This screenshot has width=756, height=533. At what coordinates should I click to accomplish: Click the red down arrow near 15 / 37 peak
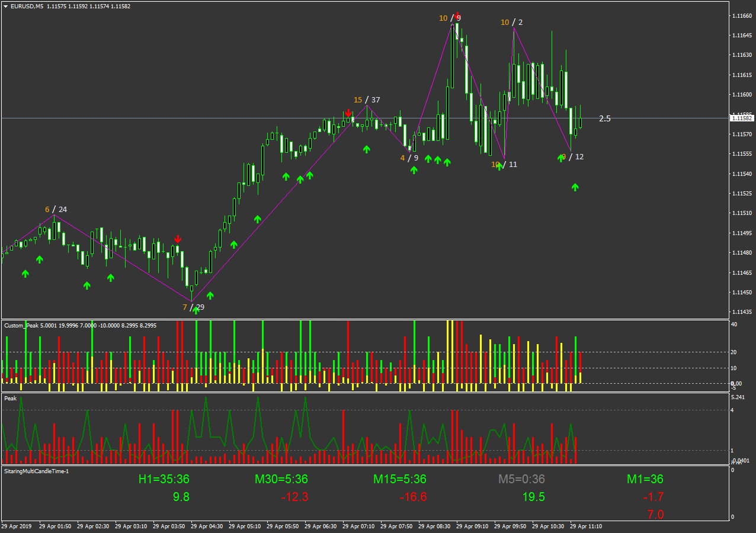click(348, 113)
